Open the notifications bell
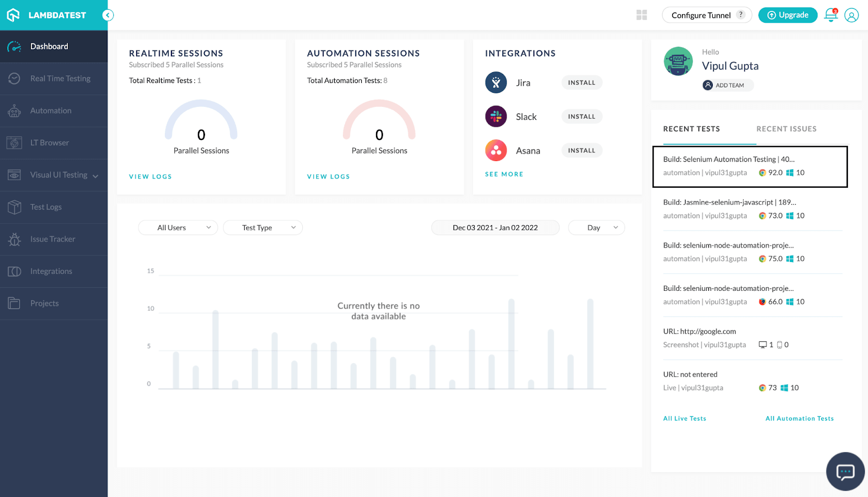Screen dimensions: 868x497 [x=830, y=15]
